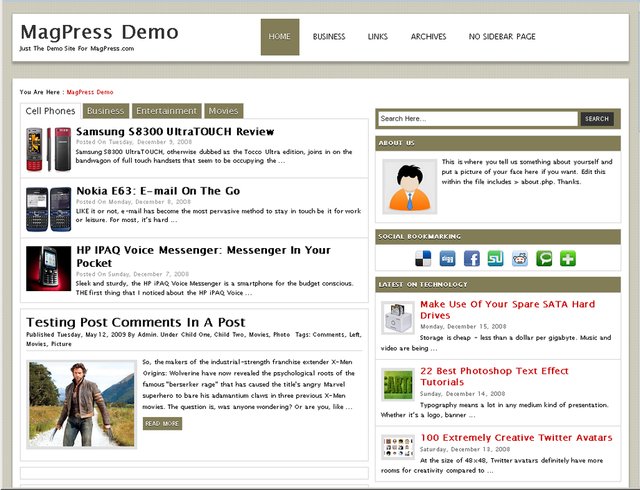Click the StumbleUpon bookmark icon
The width and height of the screenshot is (640, 490).
(x=496, y=259)
